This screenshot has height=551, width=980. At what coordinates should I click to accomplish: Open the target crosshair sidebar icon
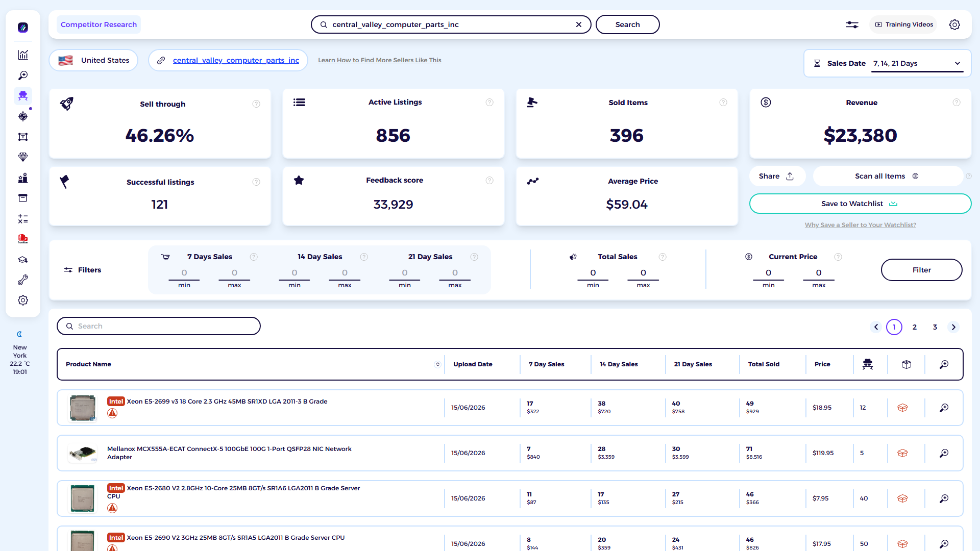tap(23, 116)
